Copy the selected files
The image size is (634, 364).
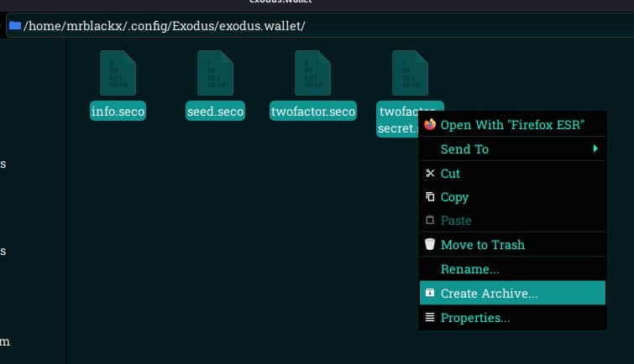[454, 197]
